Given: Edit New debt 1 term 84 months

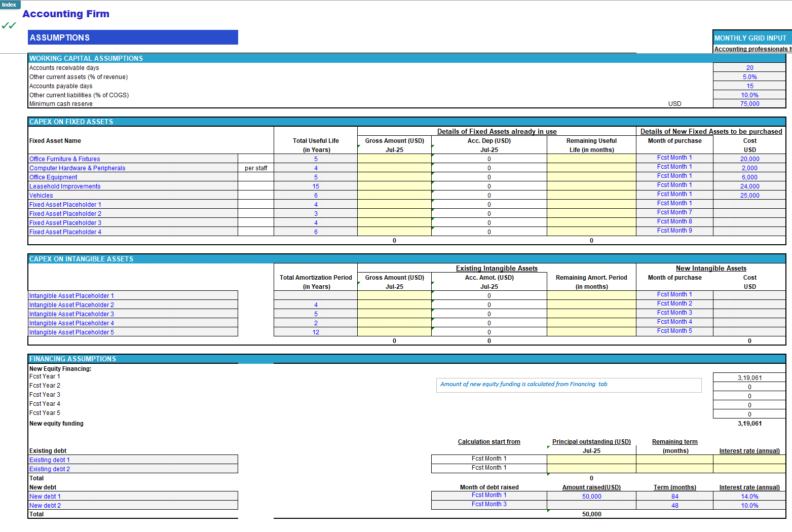Looking at the screenshot, I should coord(674,497).
